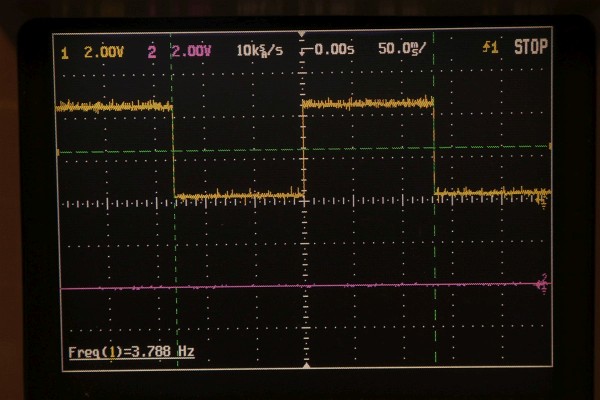The height and width of the screenshot is (400, 600).
Task: Click the left vertical dashed green cursor
Action: click(x=175, y=250)
